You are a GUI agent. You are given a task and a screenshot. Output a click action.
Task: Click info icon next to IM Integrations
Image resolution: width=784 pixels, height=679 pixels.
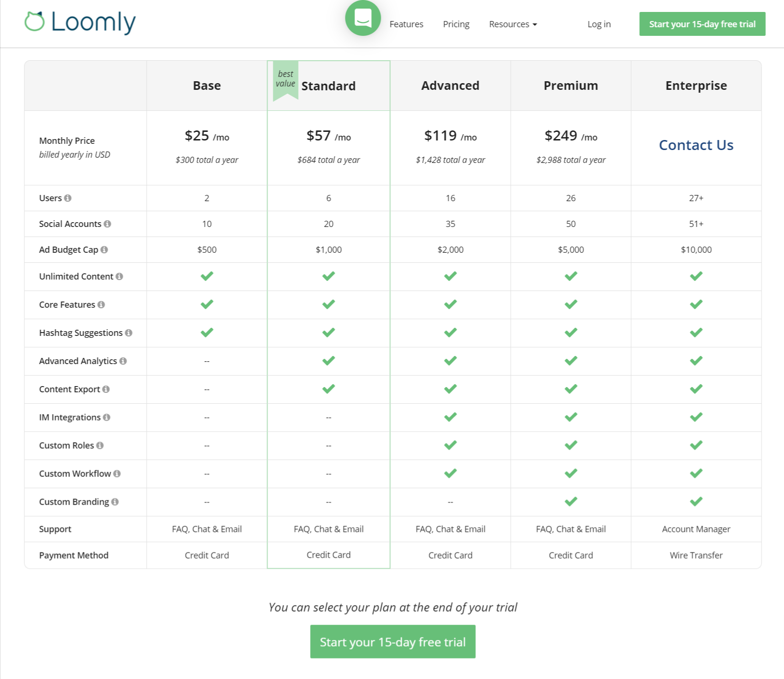pyautogui.click(x=107, y=417)
